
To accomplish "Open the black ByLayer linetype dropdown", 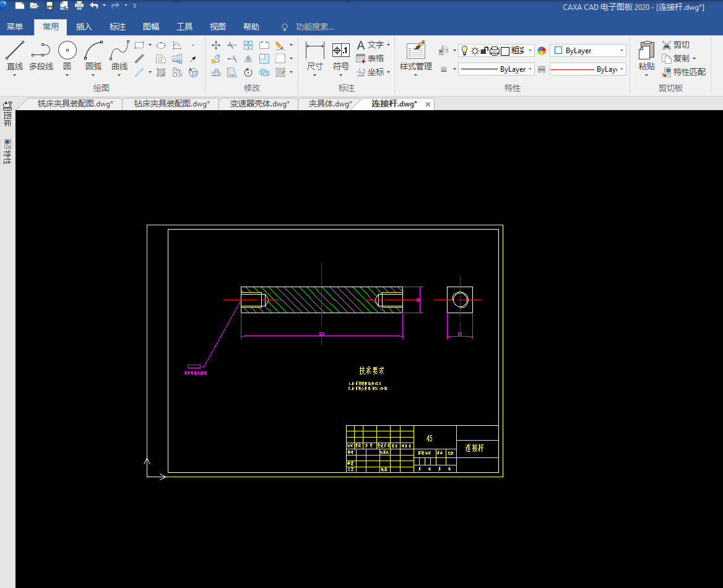I will click(496, 69).
